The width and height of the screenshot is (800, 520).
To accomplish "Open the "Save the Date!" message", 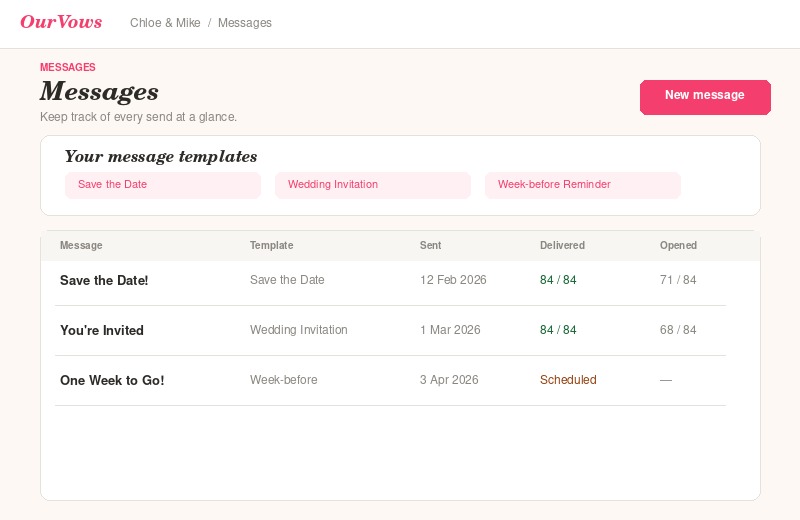I will (x=104, y=280).
